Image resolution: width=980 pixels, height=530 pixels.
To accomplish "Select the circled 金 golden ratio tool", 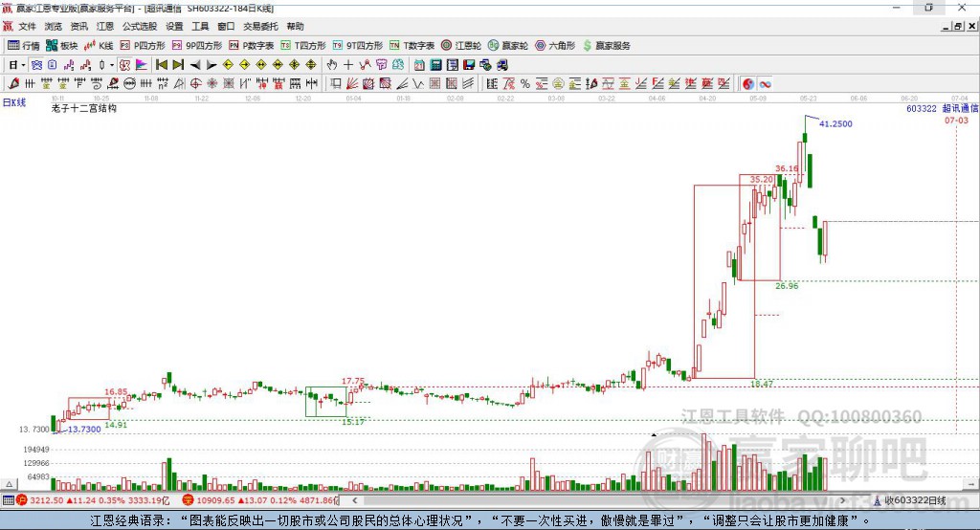I will pos(558,84).
